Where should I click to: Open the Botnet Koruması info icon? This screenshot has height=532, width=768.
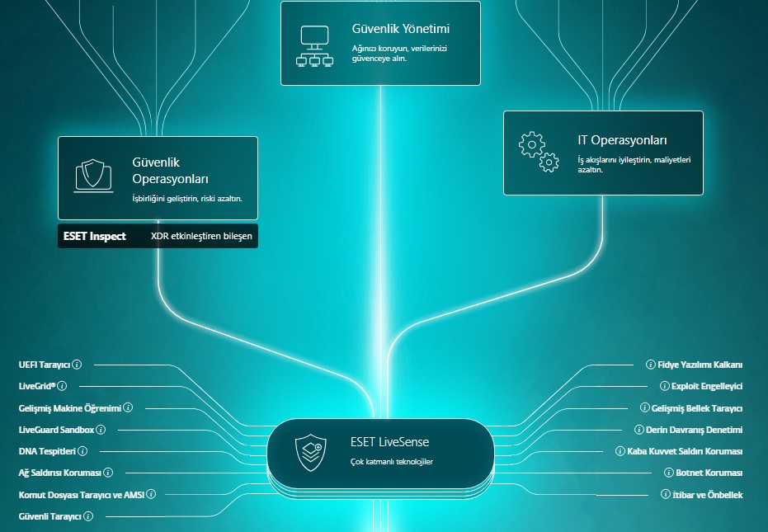point(668,473)
